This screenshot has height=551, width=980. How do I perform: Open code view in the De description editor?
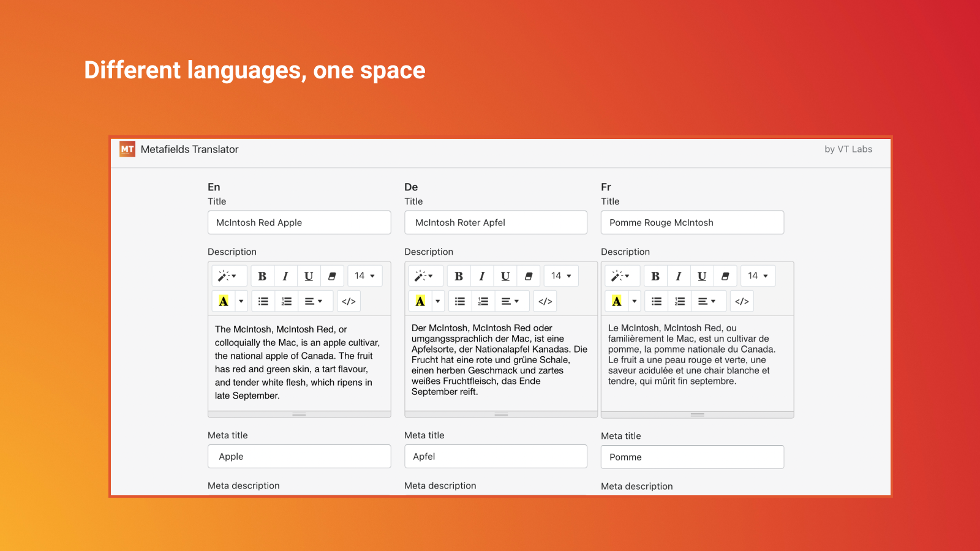tap(545, 301)
